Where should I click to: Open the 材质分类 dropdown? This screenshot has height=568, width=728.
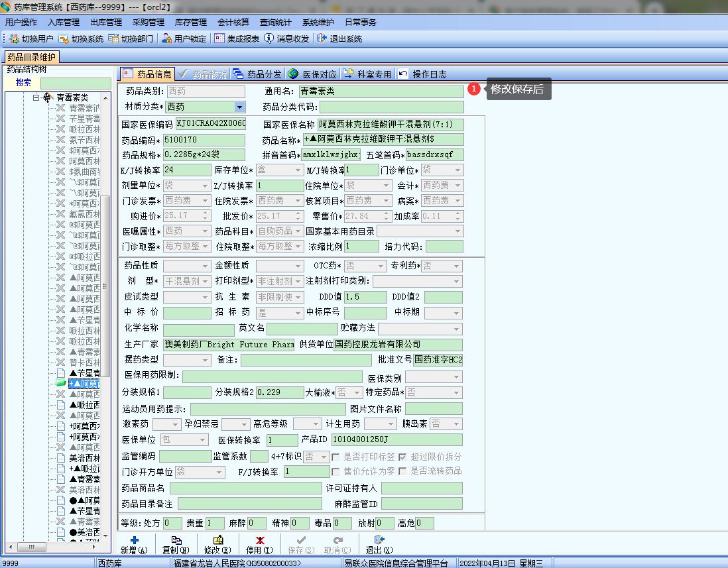pyautogui.click(x=239, y=107)
